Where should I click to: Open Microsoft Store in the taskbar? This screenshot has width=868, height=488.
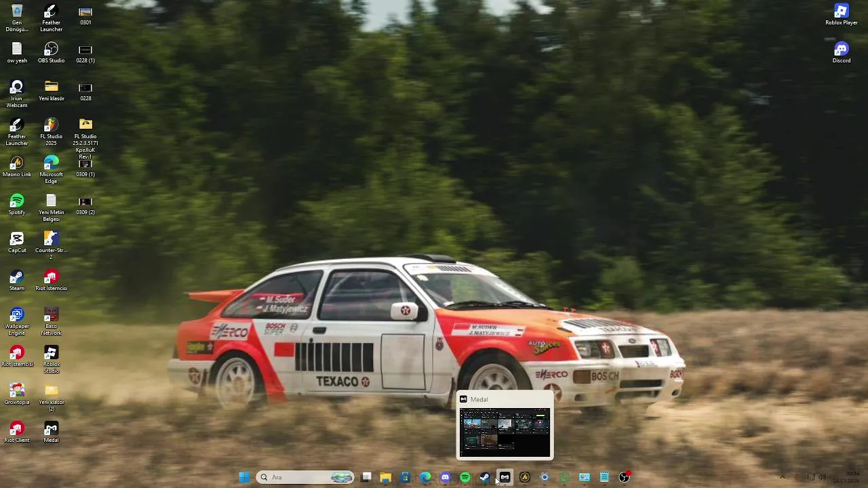[406, 477]
